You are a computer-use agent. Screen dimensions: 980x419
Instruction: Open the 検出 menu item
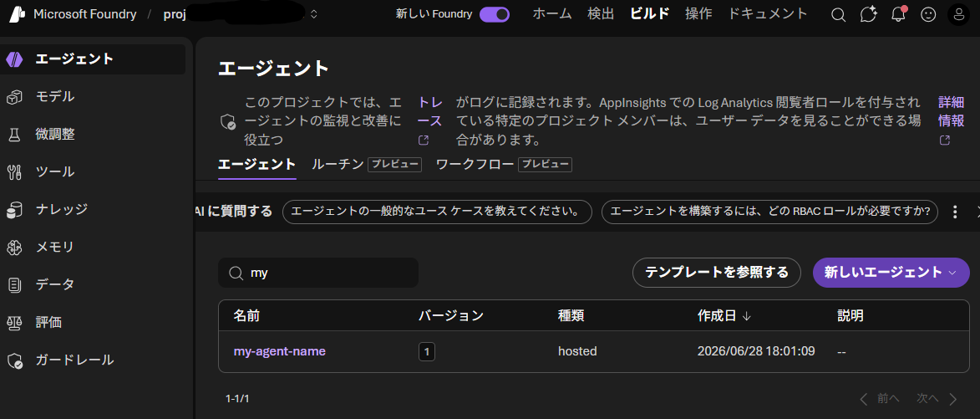point(601,13)
